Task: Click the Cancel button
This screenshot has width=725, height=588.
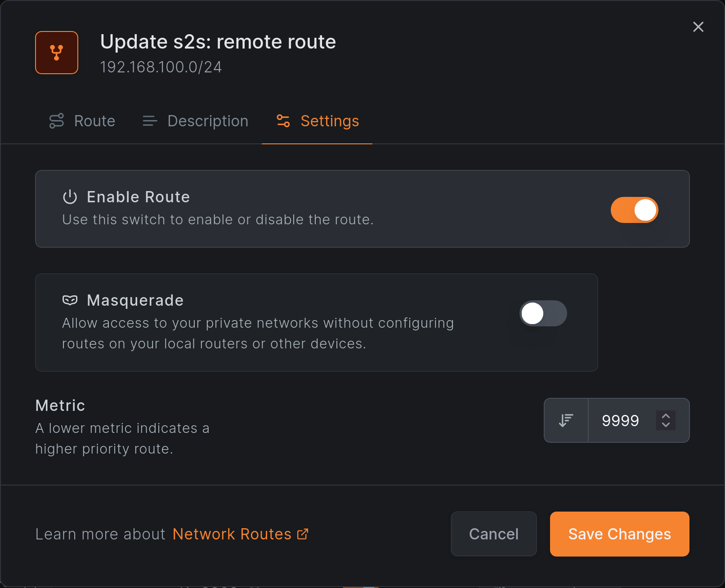Action: click(493, 534)
